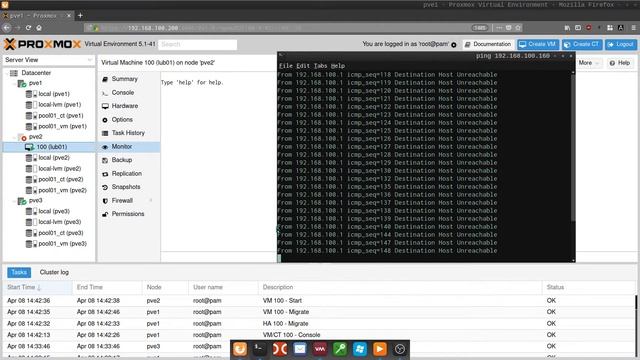Collapse the pve1 node in the tree

14,83
